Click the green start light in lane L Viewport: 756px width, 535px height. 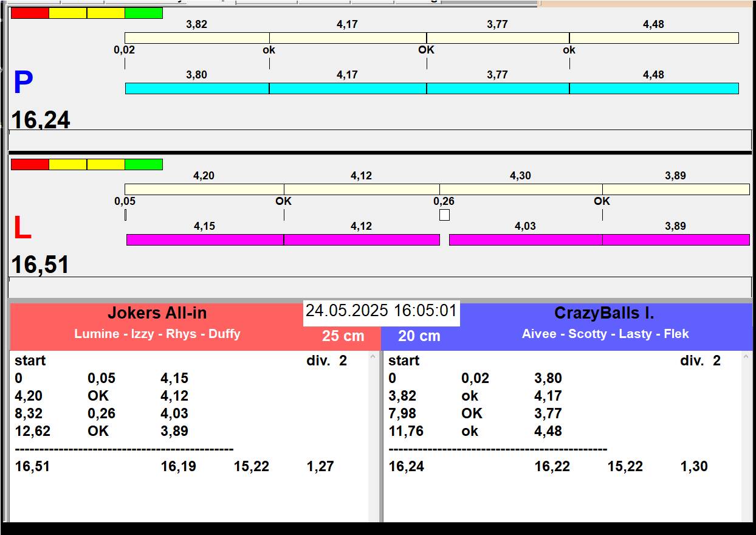pyautogui.click(x=143, y=164)
